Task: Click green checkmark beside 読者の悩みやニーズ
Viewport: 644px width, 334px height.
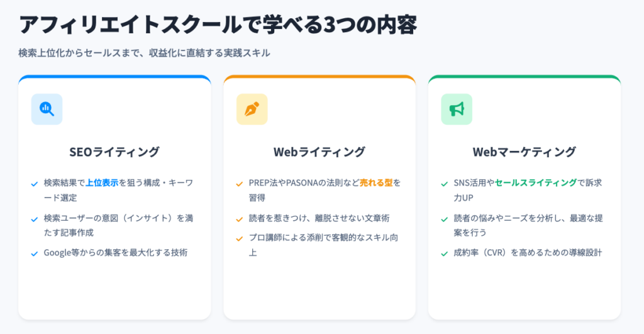Action: click(444, 220)
